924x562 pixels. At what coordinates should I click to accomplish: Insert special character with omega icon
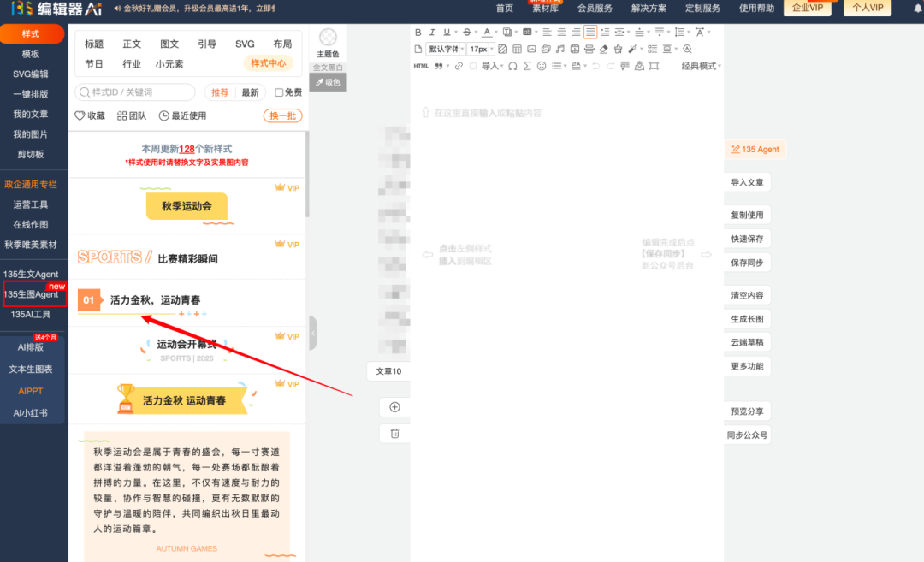(512, 66)
